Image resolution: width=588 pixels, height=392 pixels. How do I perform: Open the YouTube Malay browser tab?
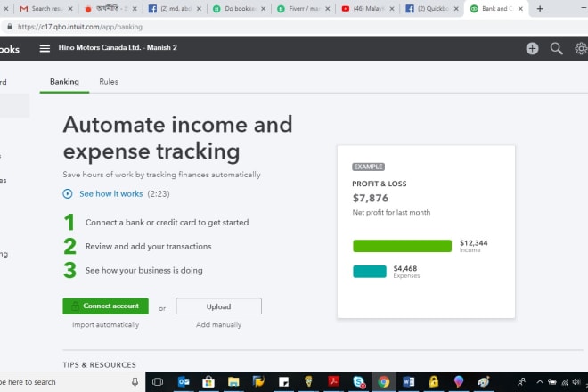pyautogui.click(x=368, y=8)
